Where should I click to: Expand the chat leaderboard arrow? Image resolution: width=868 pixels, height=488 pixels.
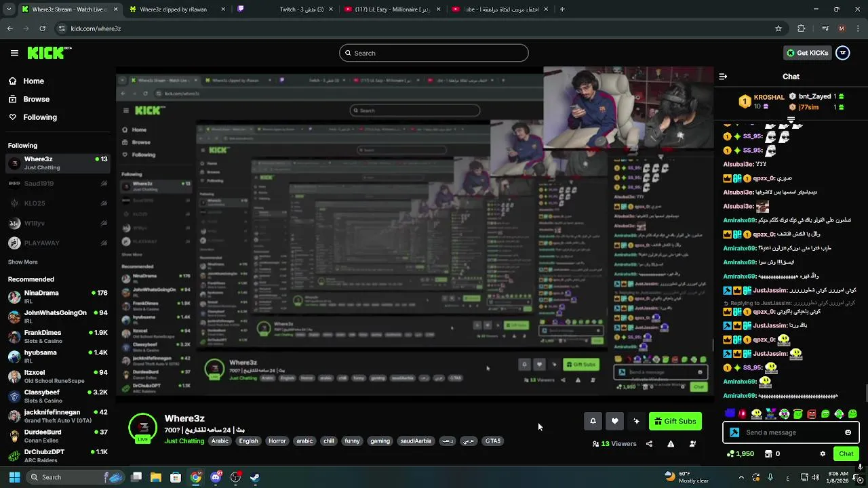pos(791,119)
